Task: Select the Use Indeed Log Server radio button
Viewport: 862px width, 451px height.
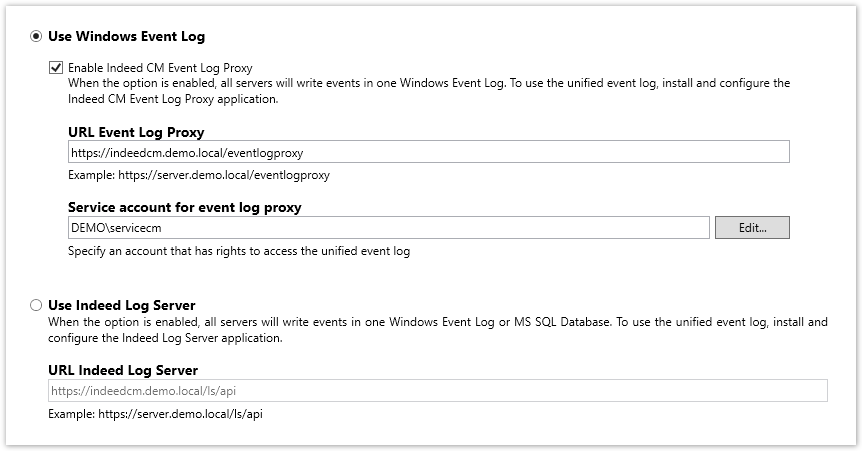Action: 37,305
